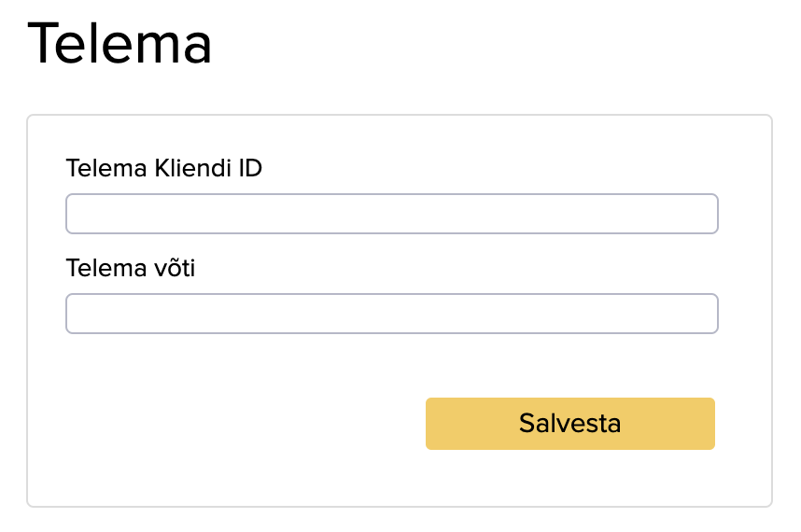Click the label above the first input
The height and width of the screenshot is (532, 801).
click(x=164, y=169)
